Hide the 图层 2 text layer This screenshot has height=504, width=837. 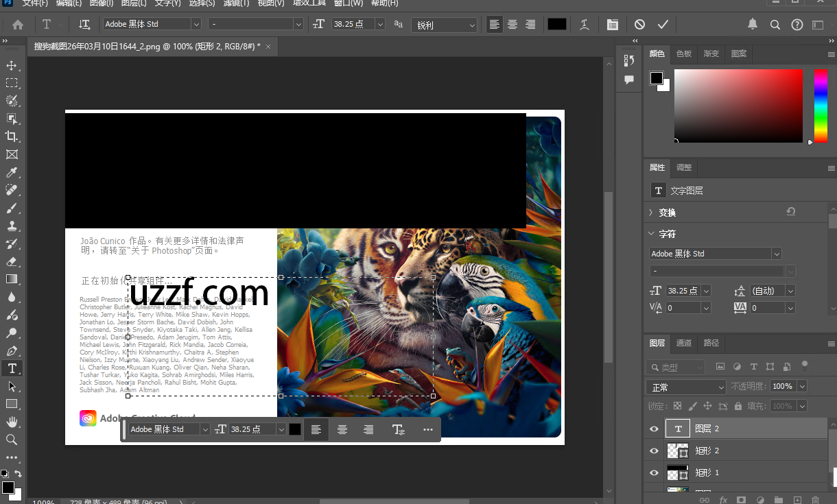[x=654, y=429]
